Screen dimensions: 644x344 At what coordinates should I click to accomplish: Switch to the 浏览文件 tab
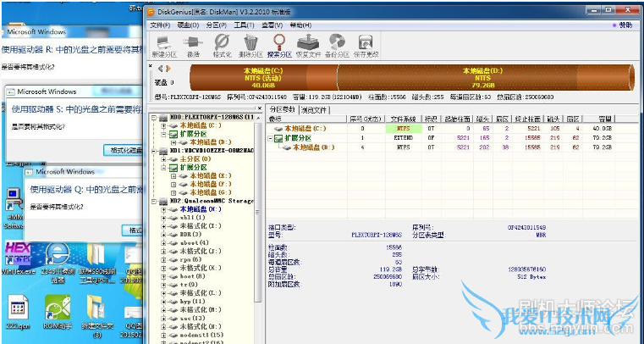314,109
